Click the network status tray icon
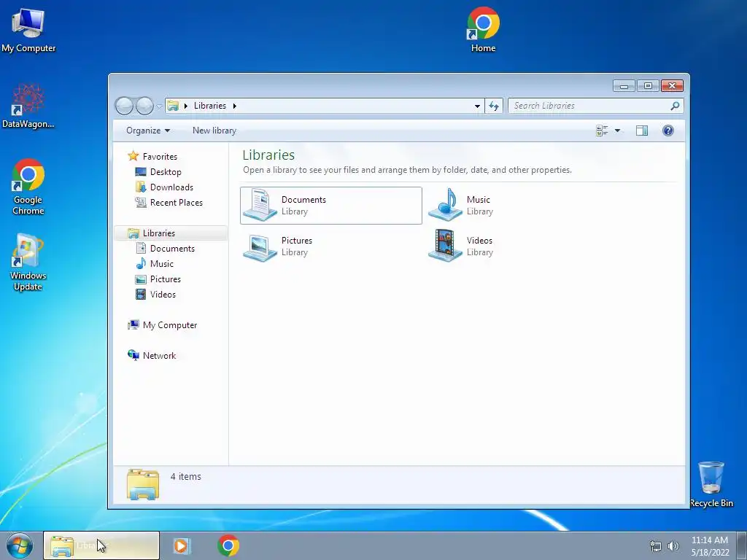747x560 pixels. (x=656, y=546)
